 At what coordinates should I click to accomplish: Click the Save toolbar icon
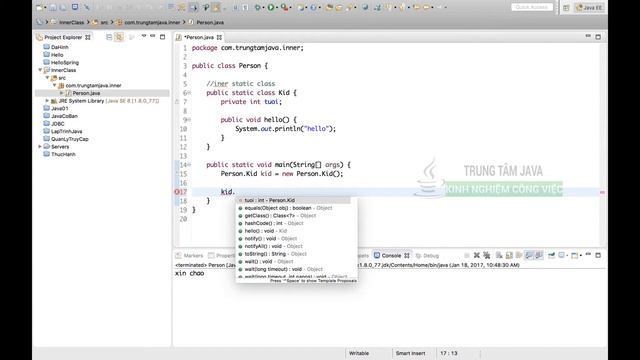click(x=53, y=7)
